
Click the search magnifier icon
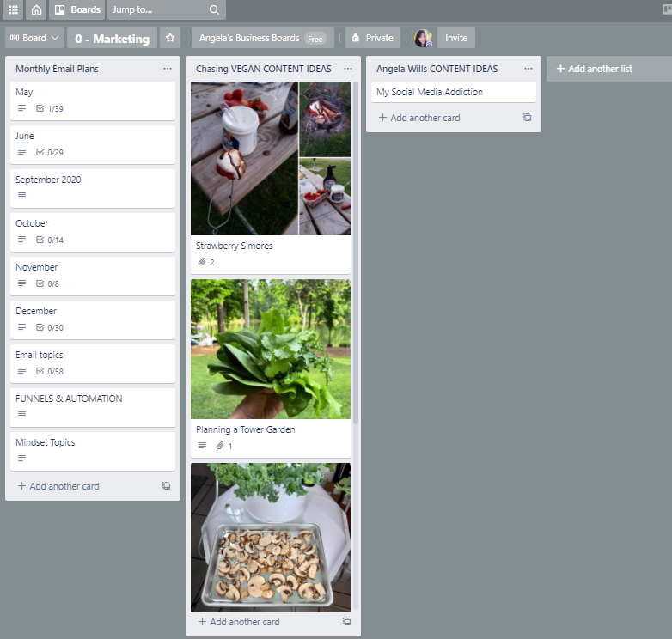(x=214, y=10)
